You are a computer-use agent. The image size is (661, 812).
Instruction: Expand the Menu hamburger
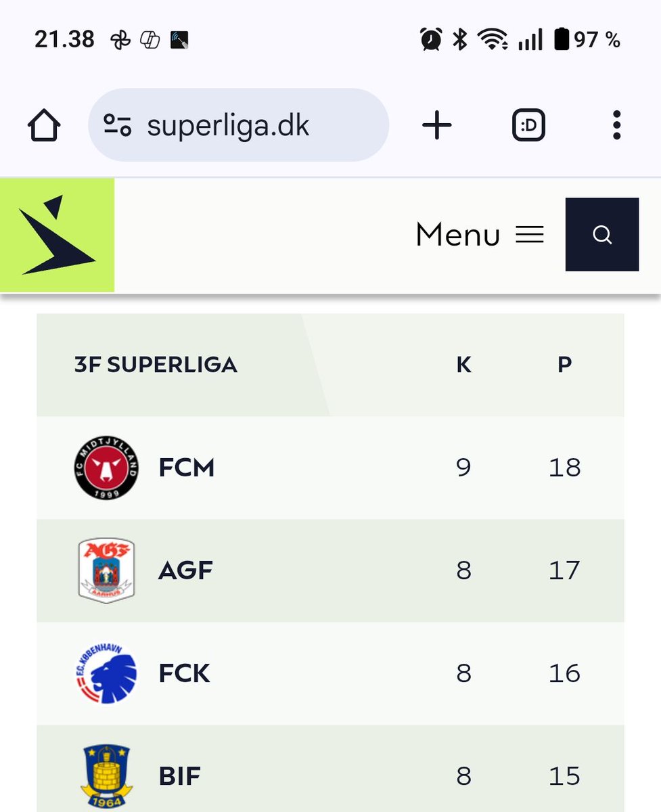click(480, 235)
